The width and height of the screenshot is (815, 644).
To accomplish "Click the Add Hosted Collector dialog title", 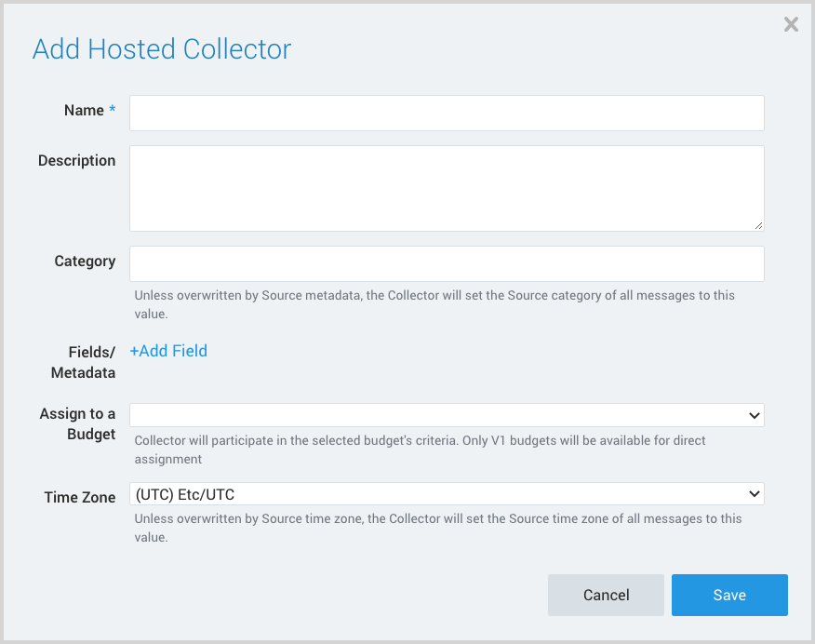I will (161, 49).
